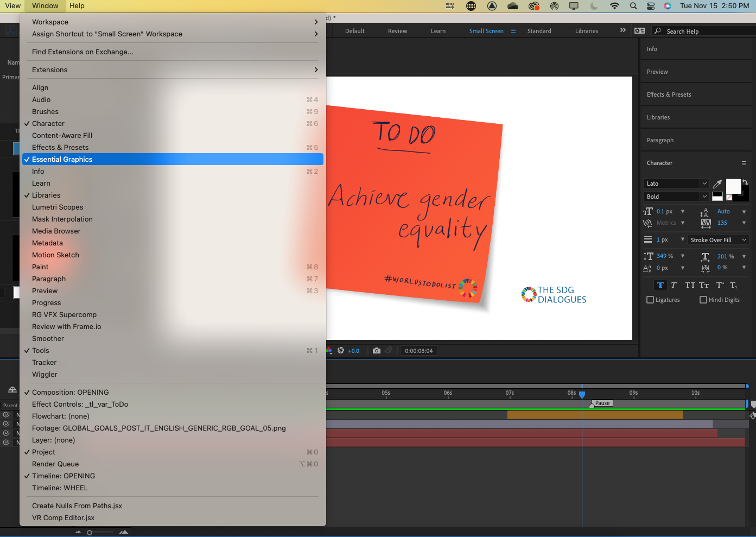Screen dimensions: 756x537
Task: Select Essential Graphics menu item
Action: [x=173, y=159]
